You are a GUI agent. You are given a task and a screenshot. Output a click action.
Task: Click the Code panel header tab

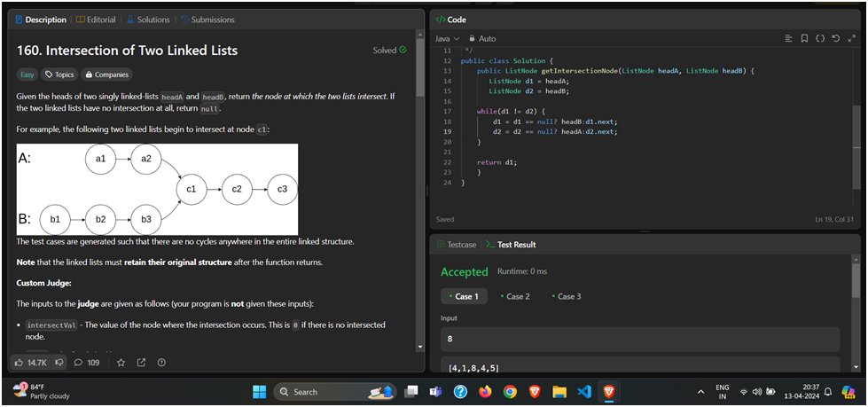pyautogui.click(x=451, y=20)
